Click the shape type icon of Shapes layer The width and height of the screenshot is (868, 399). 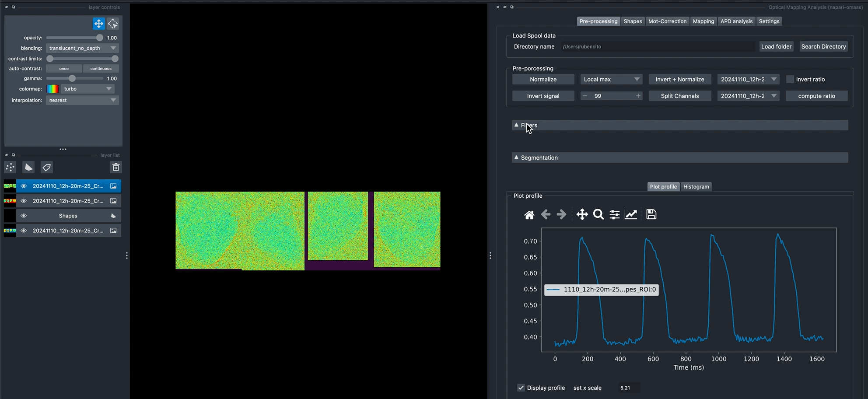pos(113,216)
